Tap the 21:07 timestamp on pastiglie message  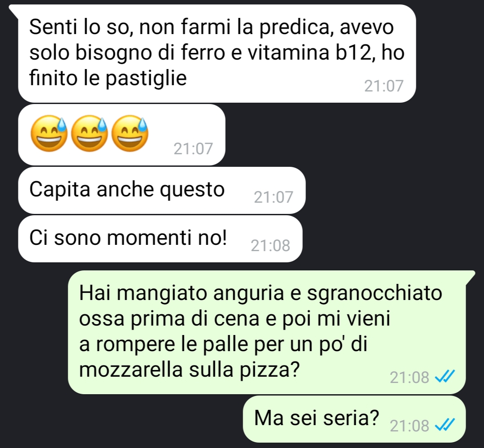(x=384, y=86)
